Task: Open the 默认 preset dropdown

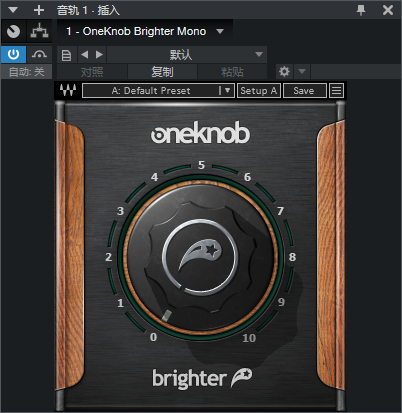Action: coord(187,55)
